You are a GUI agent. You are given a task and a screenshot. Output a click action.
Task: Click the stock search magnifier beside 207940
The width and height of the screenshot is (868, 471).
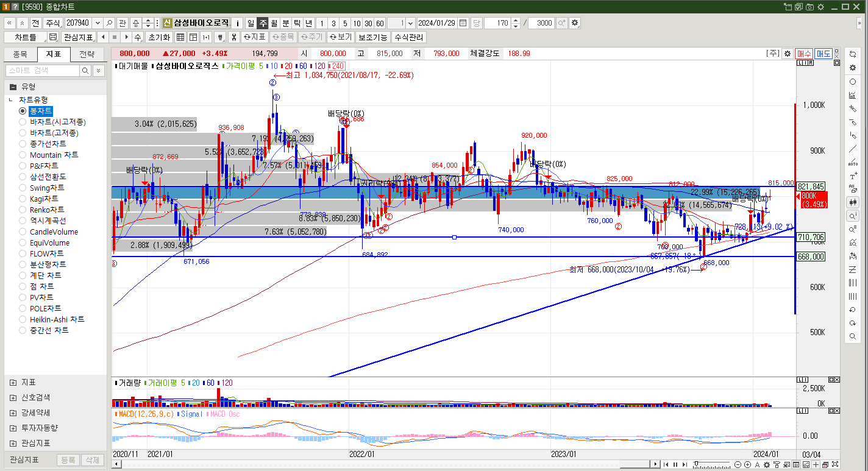109,23
